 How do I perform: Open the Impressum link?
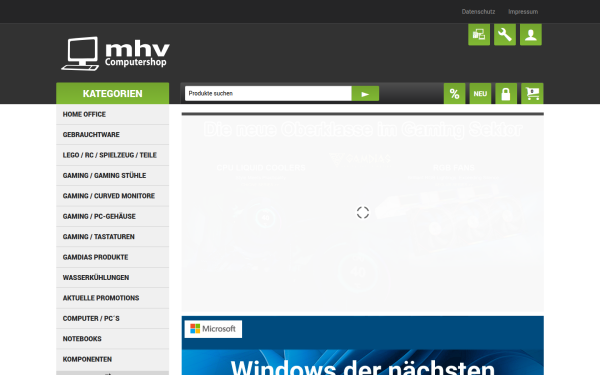coord(523,12)
